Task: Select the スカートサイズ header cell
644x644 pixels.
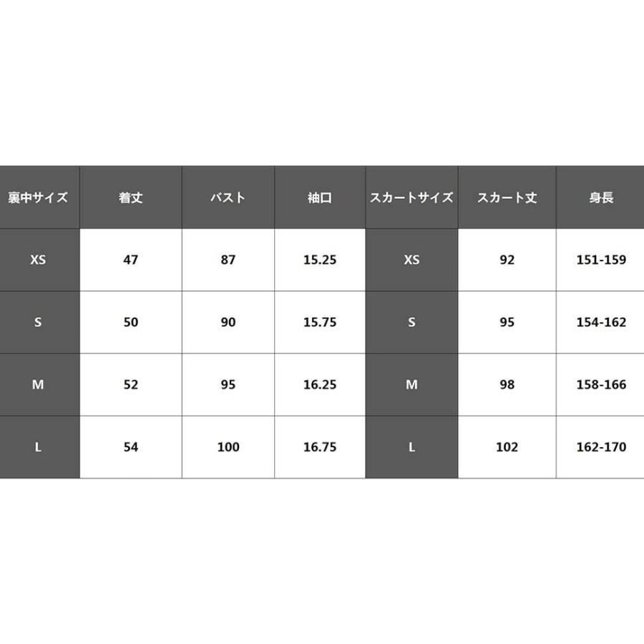Action: click(411, 197)
